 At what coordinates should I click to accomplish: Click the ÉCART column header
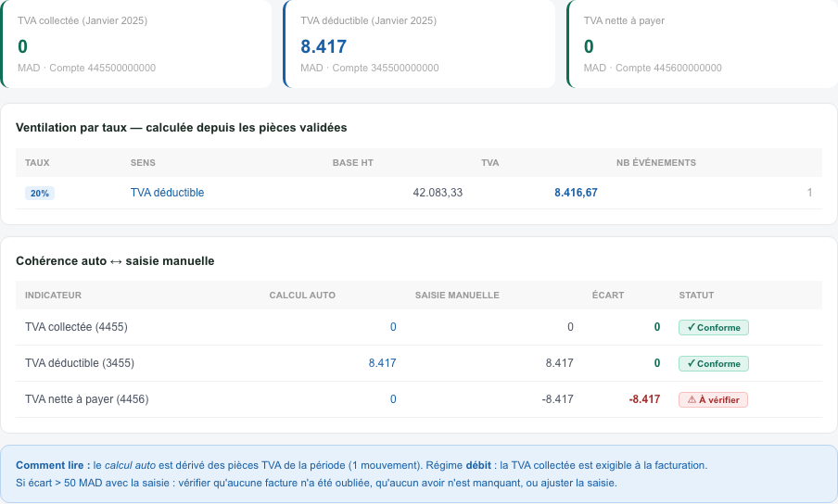608,296
